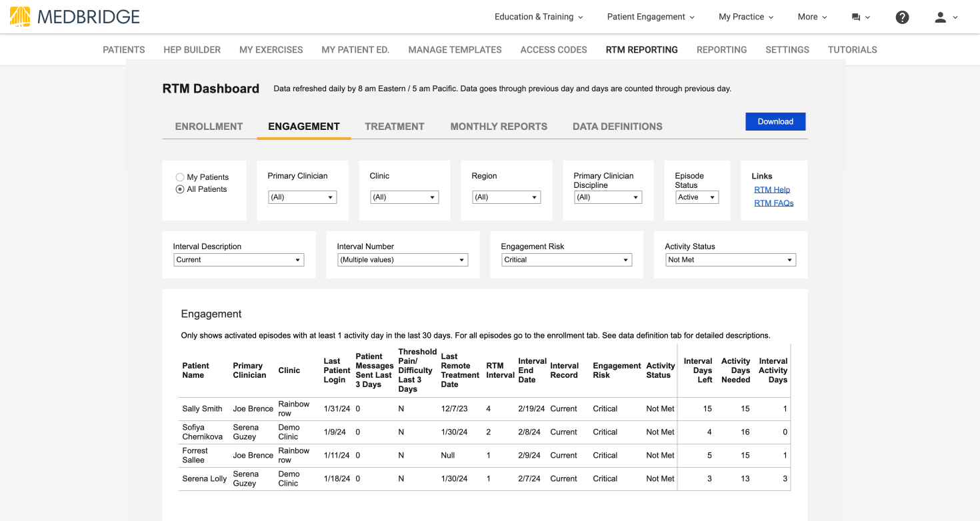Image resolution: width=980 pixels, height=521 pixels.
Task: Open the Clinic filter dropdown
Action: pyautogui.click(x=405, y=197)
